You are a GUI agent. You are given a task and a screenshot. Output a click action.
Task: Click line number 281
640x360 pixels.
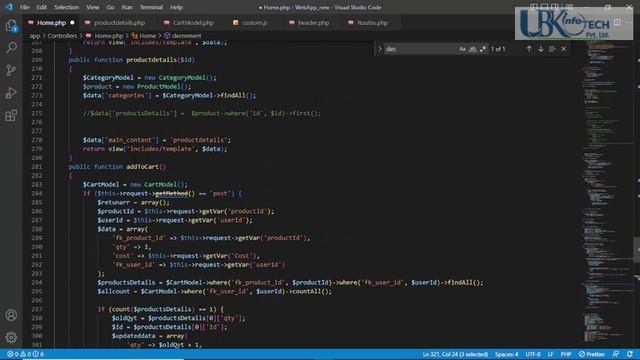(37, 167)
